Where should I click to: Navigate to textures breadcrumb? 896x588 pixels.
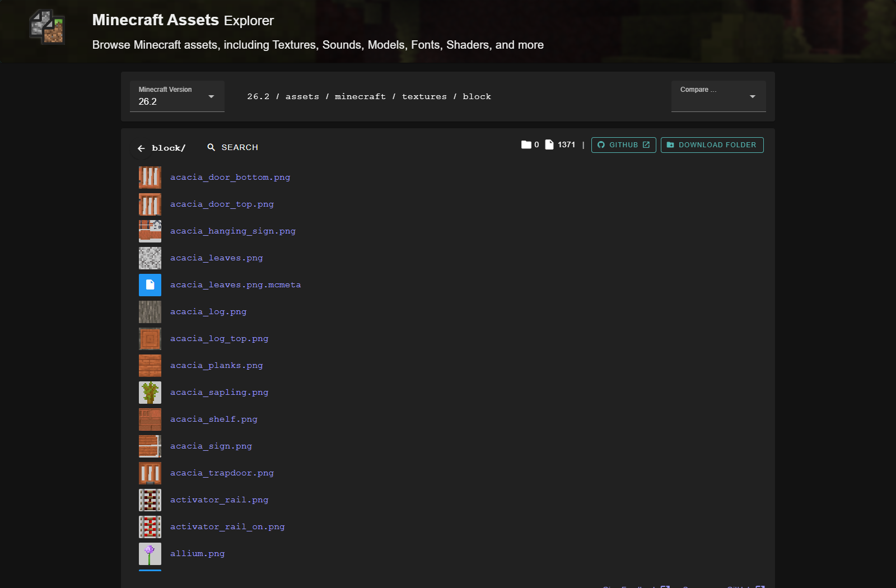coord(424,96)
